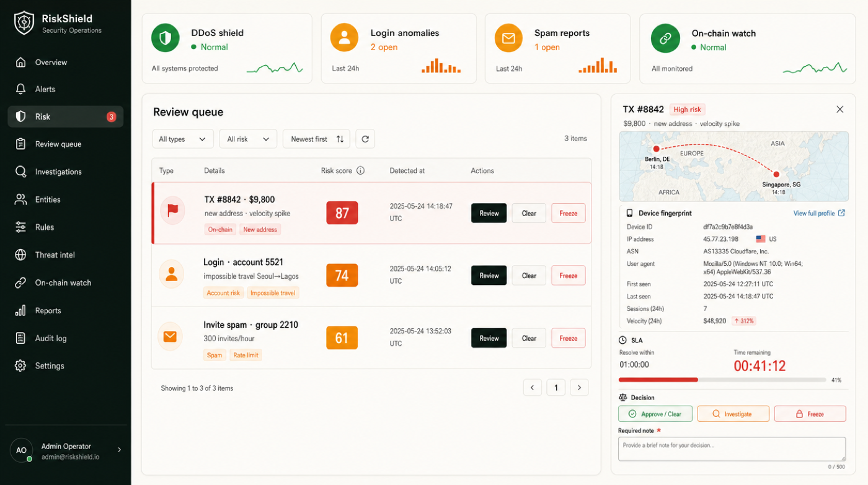Open Alerts in the sidebar
Image resolution: width=868 pixels, height=485 pixels.
(66, 89)
